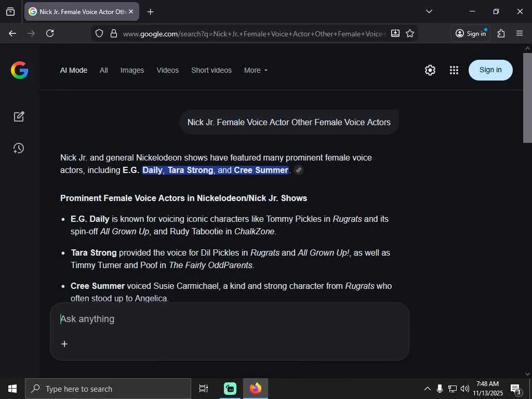Open Windows notification center icon

[515, 389]
